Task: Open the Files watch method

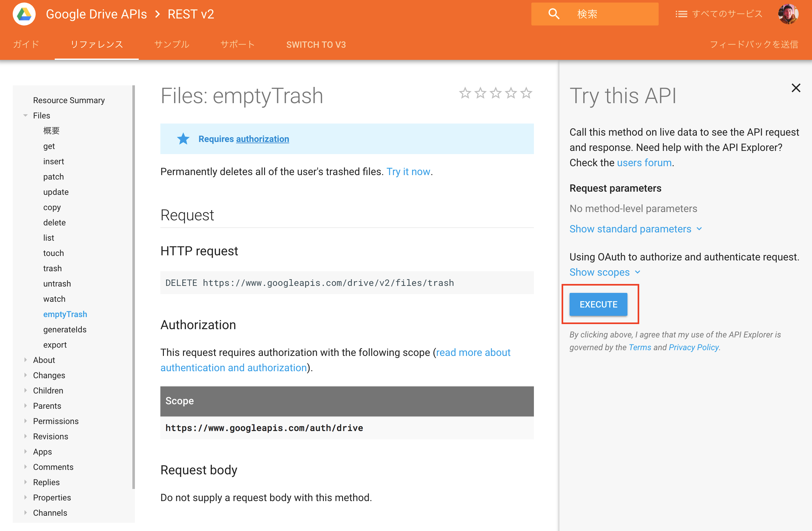Action: tap(54, 299)
